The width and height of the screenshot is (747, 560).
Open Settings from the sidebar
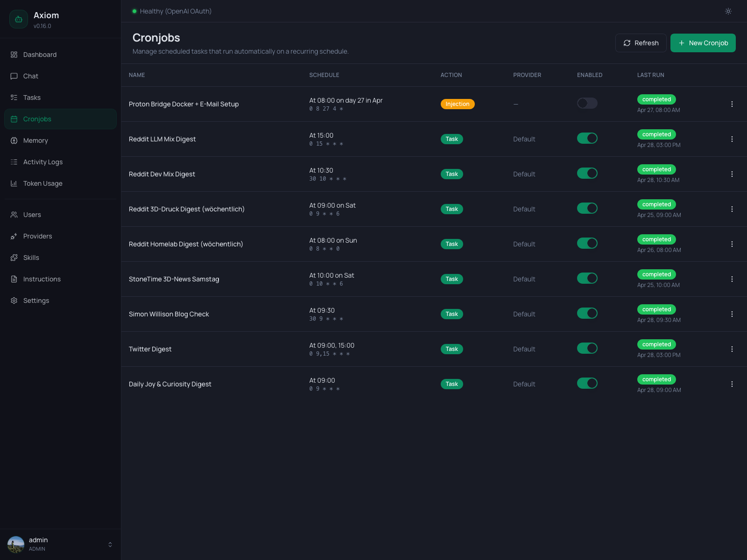point(36,301)
